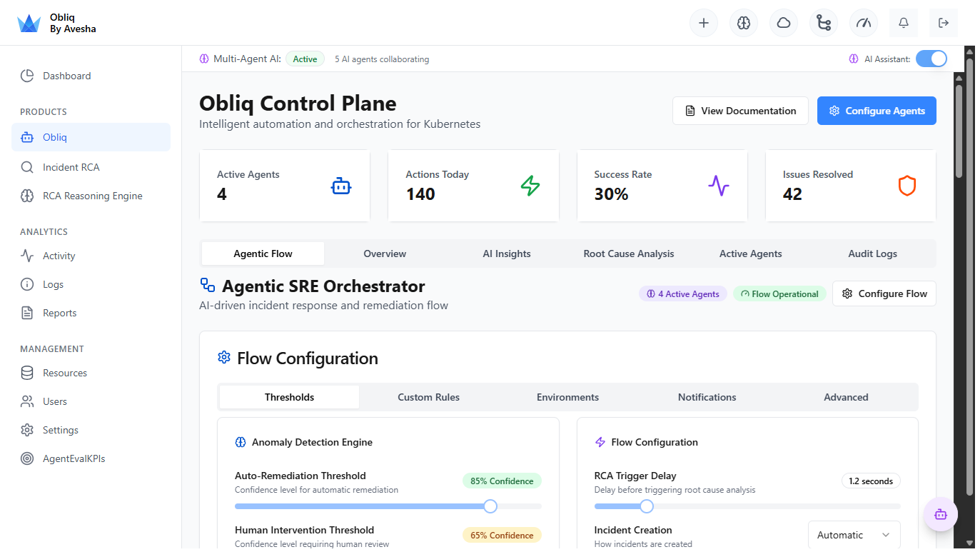Click Multi-Agent AI brain icon in banner

click(x=204, y=59)
